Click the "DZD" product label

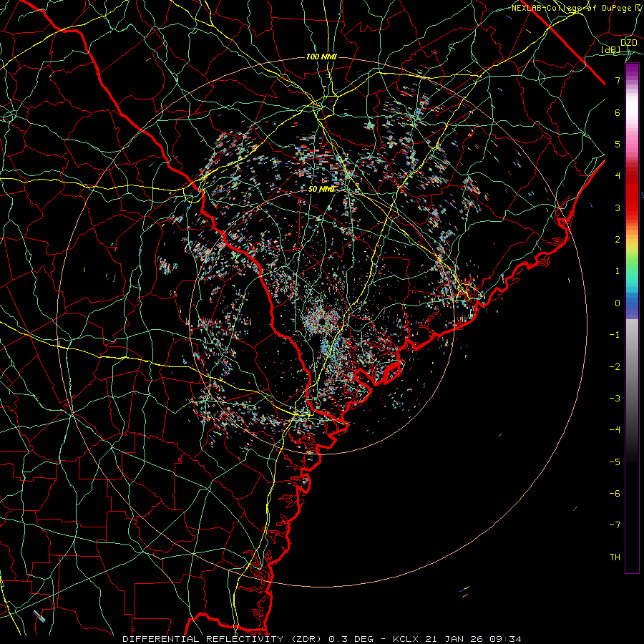click(x=629, y=43)
